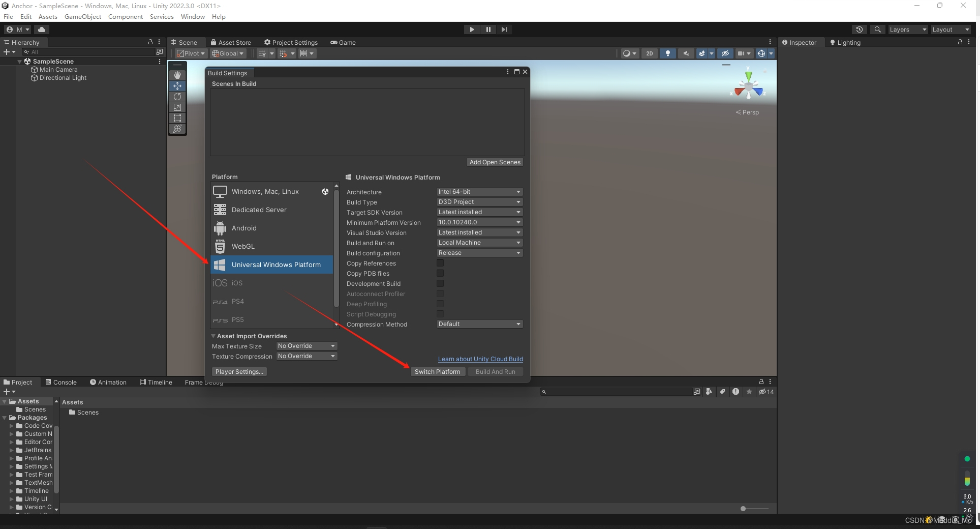The width and height of the screenshot is (980, 529).
Task: Open the Edit menu
Action: point(26,17)
